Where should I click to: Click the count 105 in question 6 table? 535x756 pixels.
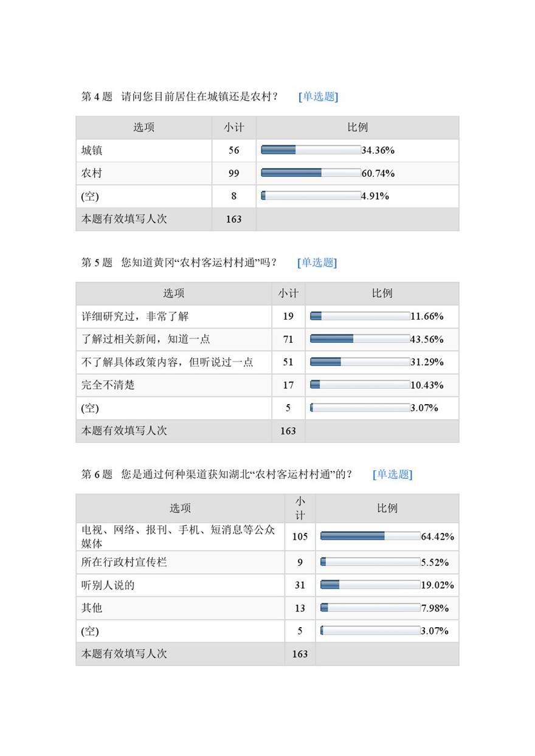click(300, 537)
